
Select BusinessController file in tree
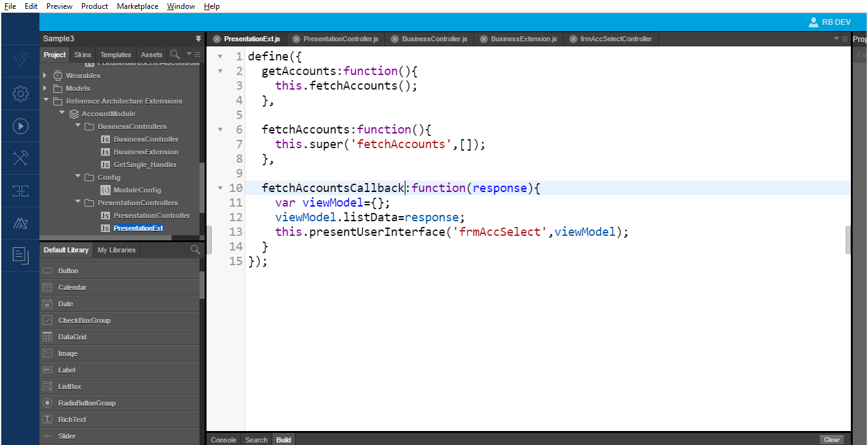tap(146, 139)
